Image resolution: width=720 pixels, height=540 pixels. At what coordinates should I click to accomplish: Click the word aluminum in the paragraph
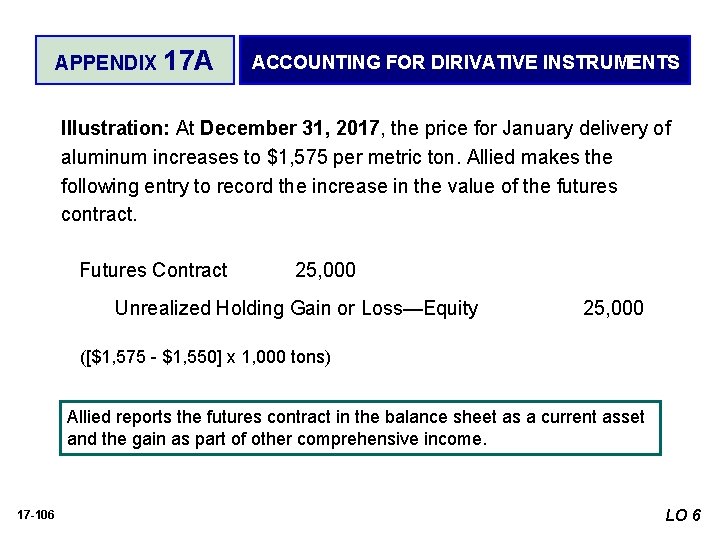pos(104,158)
